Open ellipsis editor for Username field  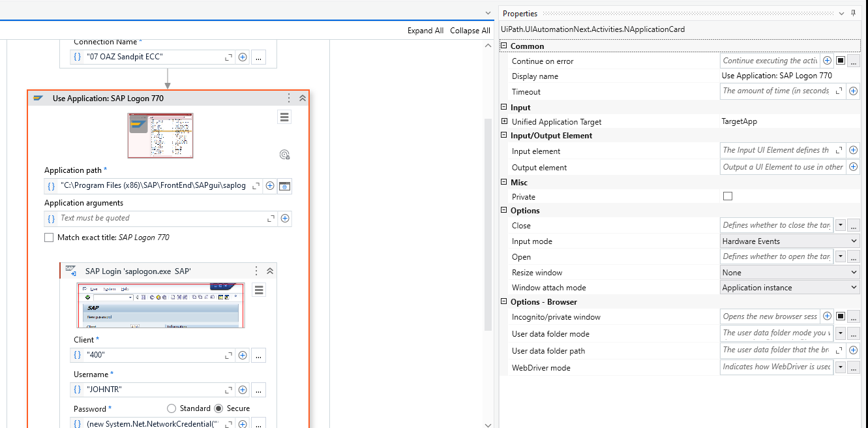pos(259,390)
